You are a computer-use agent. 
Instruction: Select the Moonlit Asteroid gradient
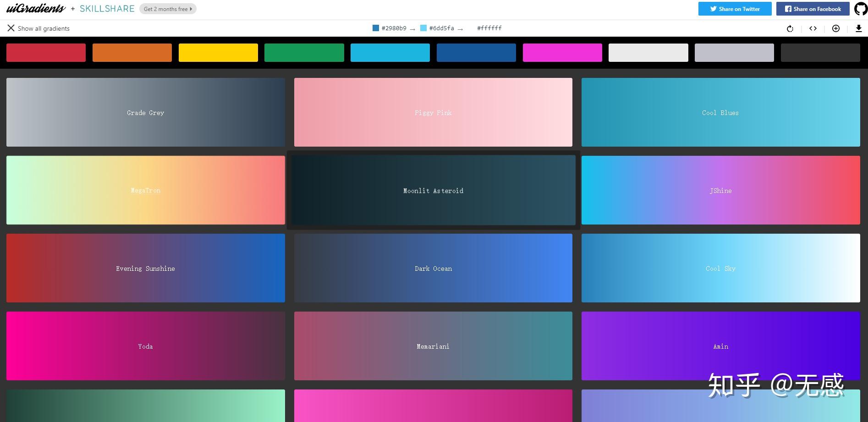click(x=433, y=190)
